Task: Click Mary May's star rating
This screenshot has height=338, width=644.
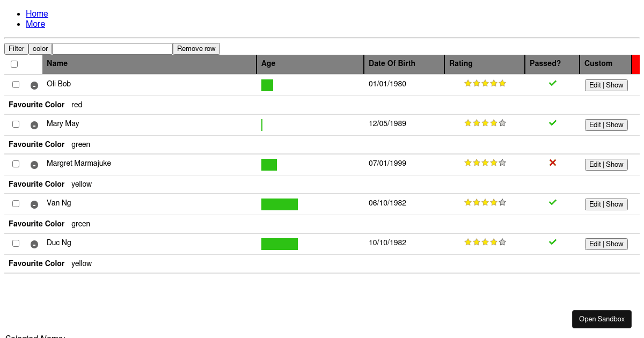Action: [485, 123]
